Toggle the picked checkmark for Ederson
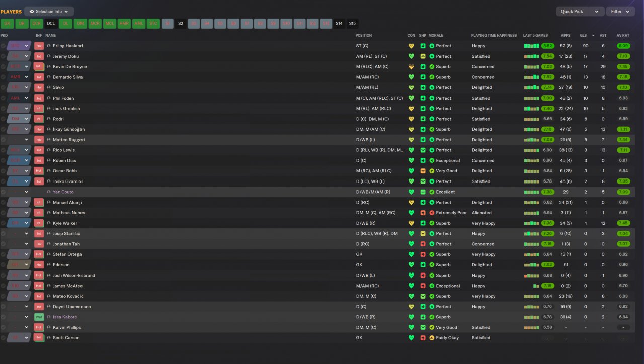The width and height of the screenshot is (644, 364). (3, 265)
